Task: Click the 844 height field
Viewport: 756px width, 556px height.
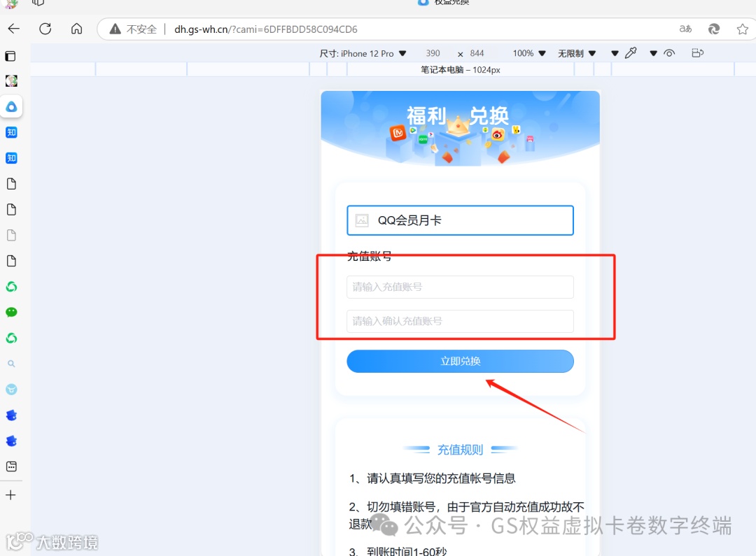Action: point(477,53)
